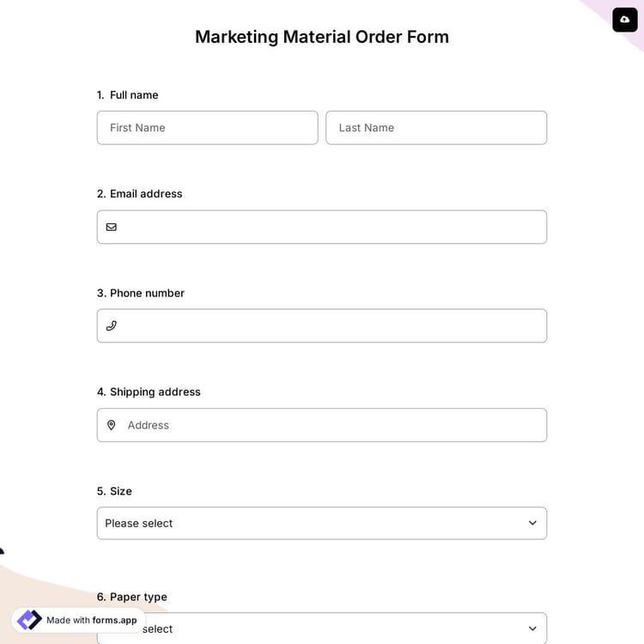Image resolution: width=644 pixels, height=644 pixels.
Task: Click the 'Full name' question label
Action: [134, 95]
